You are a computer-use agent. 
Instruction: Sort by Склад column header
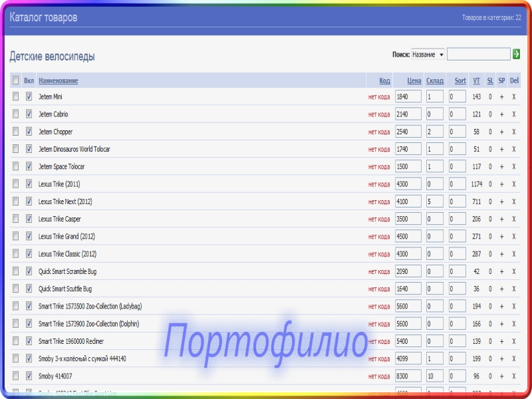tap(435, 80)
